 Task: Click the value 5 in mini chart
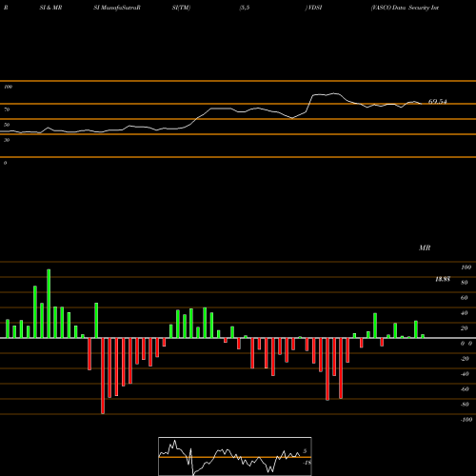coord(305,451)
